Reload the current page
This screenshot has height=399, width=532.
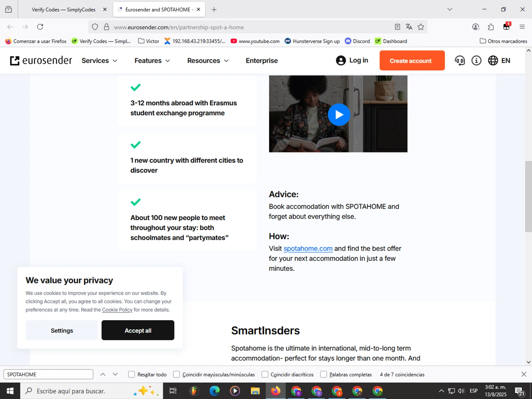40,27
